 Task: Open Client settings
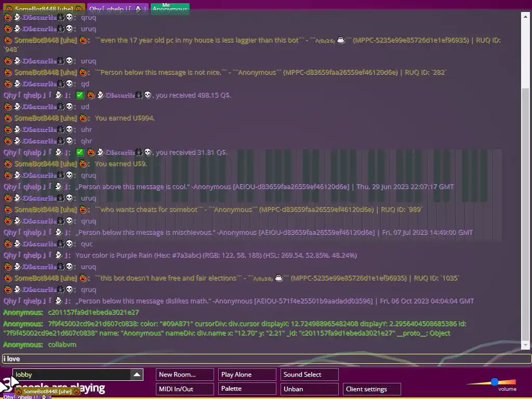[x=372, y=389]
